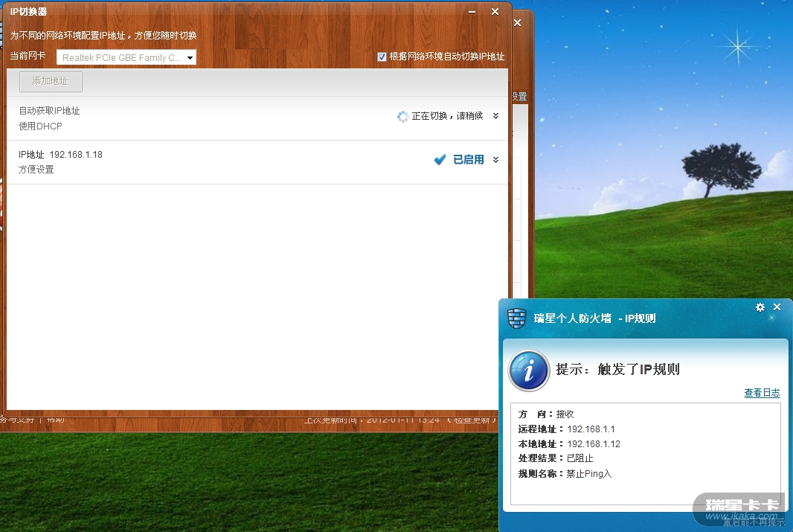
Task: Click the Rising firewall shield logo
Action: [x=517, y=318]
